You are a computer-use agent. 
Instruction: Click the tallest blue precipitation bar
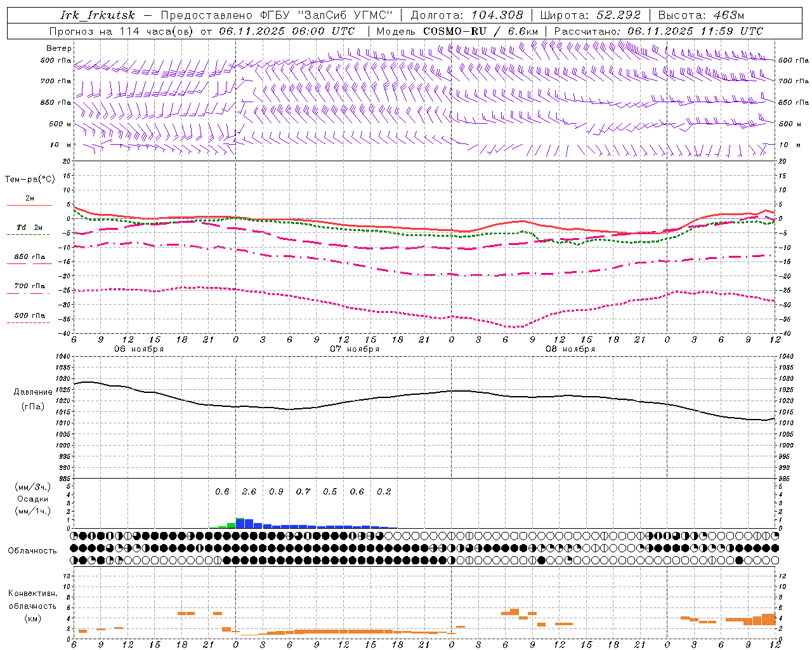point(240,523)
